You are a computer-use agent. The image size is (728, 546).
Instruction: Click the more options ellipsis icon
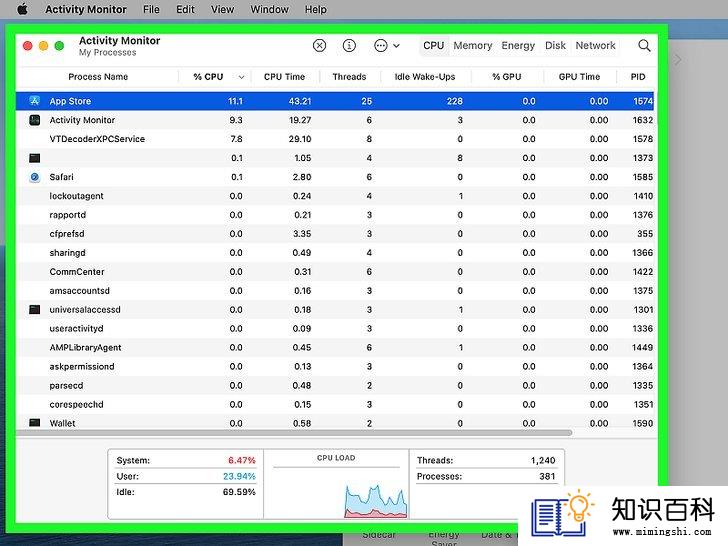(381, 46)
